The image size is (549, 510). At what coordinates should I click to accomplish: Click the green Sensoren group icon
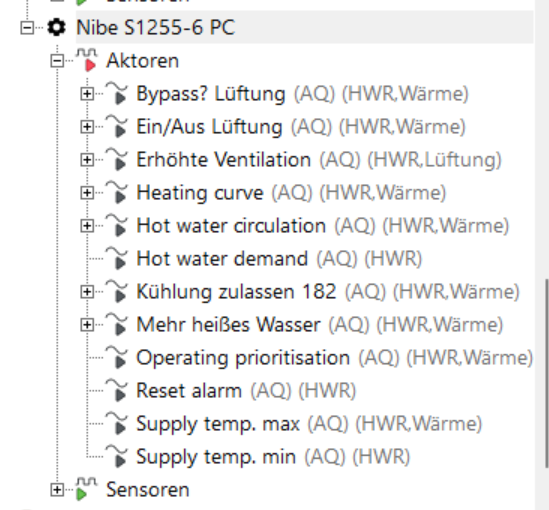[86, 489]
